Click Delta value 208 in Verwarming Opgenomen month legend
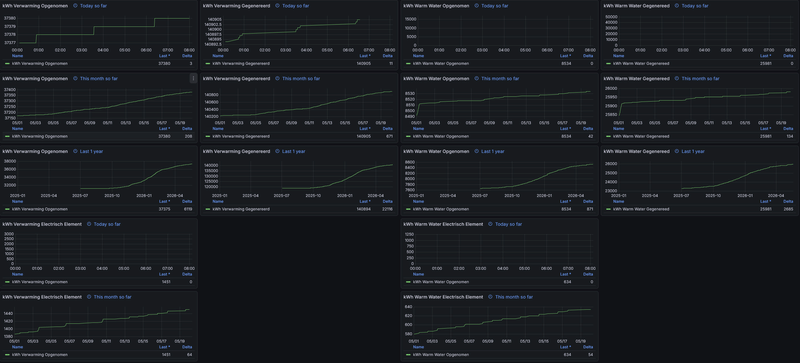Viewport: 800px width, 363px height. pyautogui.click(x=189, y=136)
